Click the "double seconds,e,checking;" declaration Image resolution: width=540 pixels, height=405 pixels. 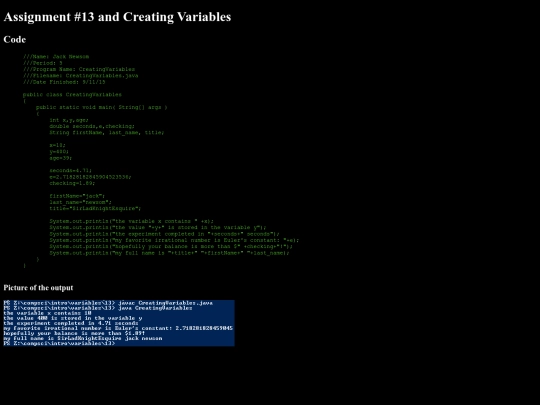[92, 126]
